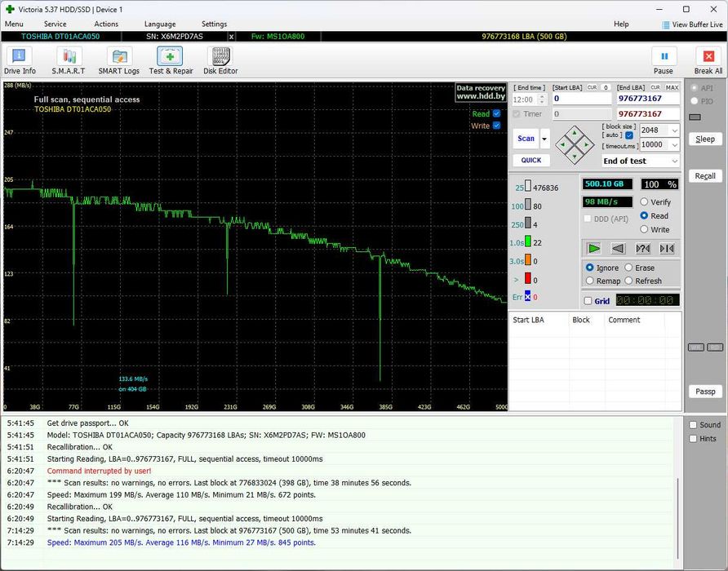Open the Disk Editor

(220, 56)
